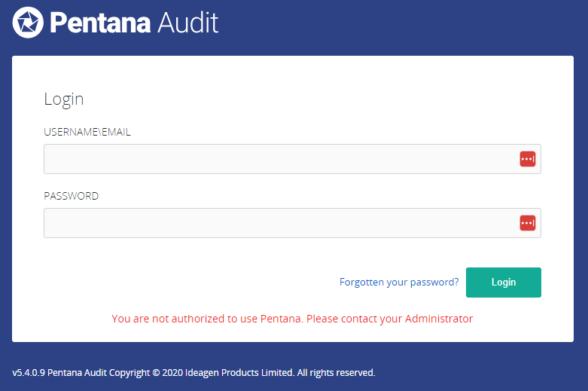This screenshot has width=588, height=391.
Task: Open the Forgotten your password link
Action: [x=399, y=283]
